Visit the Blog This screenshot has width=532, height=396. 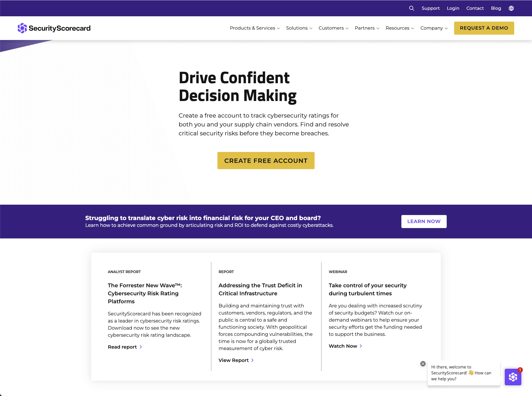pos(496,8)
